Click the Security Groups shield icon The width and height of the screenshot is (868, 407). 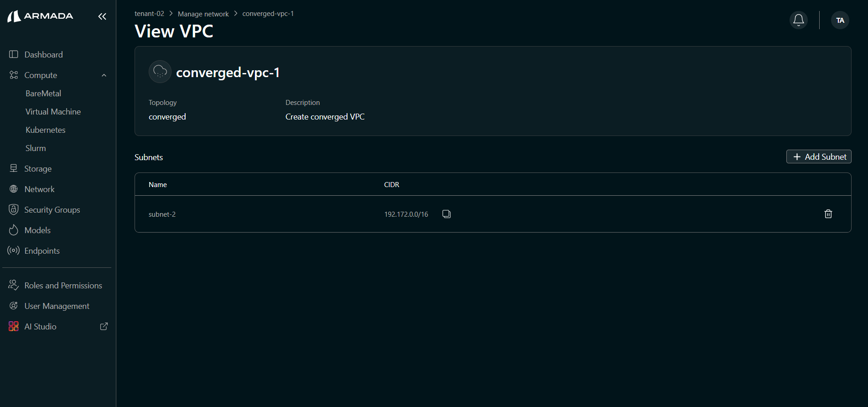tap(14, 209)
